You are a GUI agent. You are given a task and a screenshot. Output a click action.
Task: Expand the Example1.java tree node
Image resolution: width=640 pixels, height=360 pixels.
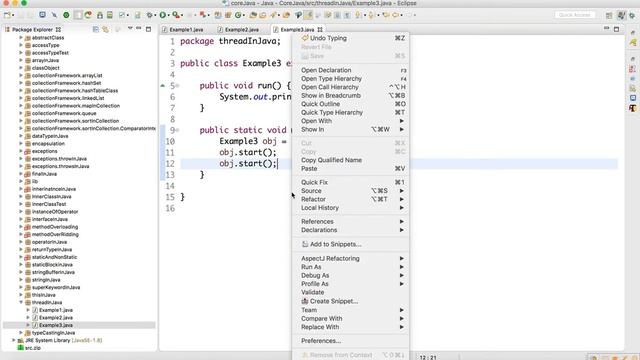[28, 310]
